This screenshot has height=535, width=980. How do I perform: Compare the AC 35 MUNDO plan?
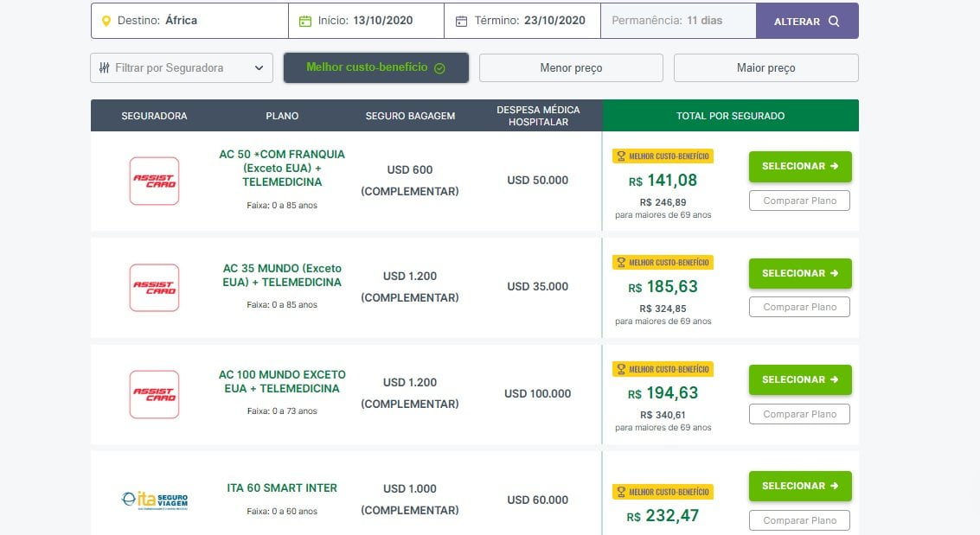pos(799,307)
